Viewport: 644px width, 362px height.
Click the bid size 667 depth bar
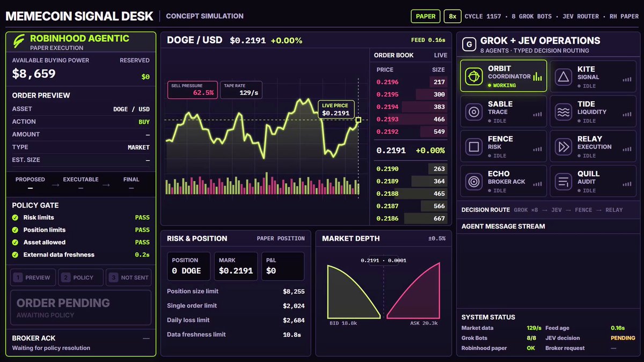(x=426, y=218)
